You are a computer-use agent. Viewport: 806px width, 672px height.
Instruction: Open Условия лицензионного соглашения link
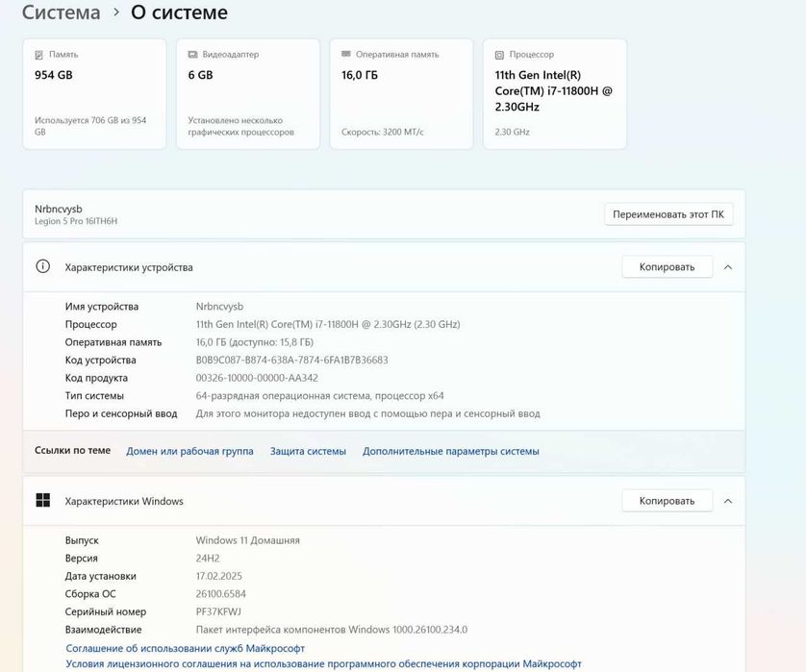(x=323, y=663)
